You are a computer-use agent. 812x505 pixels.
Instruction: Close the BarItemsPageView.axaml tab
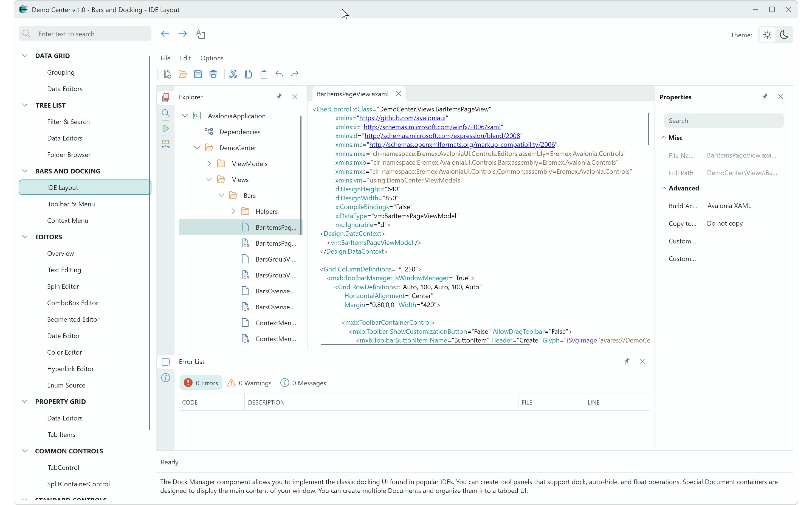coord(399,94)
